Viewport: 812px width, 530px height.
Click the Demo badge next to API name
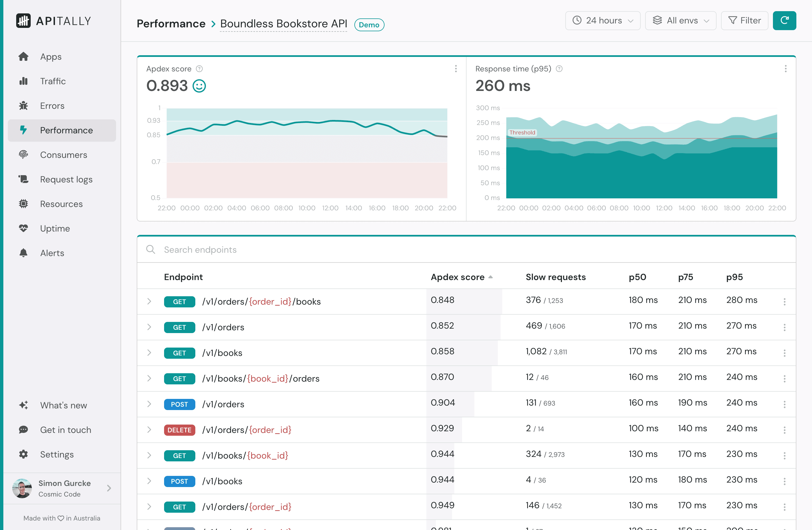(369, 25)
